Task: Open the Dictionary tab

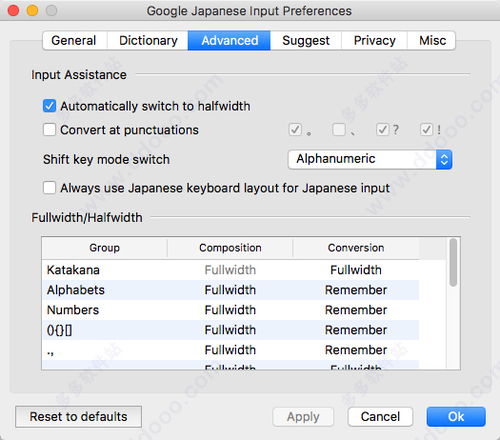Action: tap(148, 40)
